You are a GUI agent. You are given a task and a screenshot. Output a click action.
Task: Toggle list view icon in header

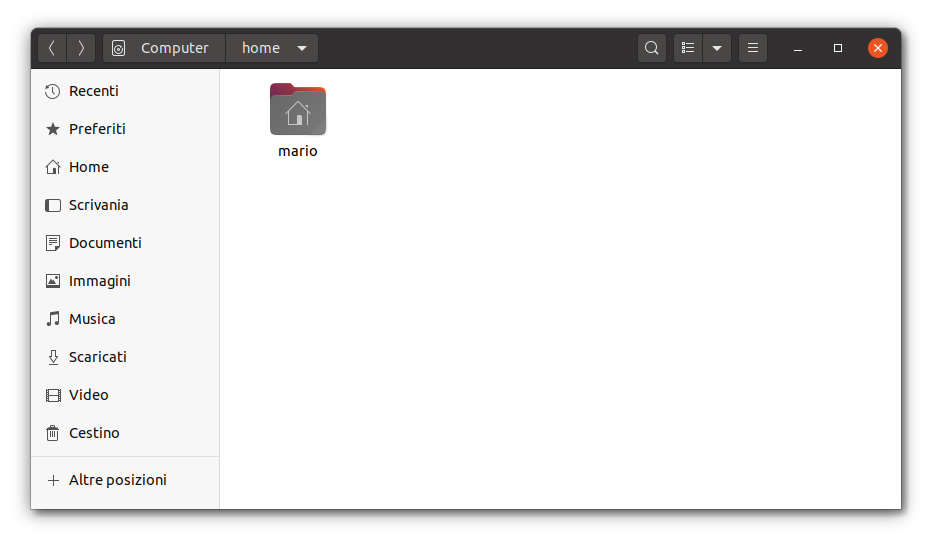click(x=688, y=48)
